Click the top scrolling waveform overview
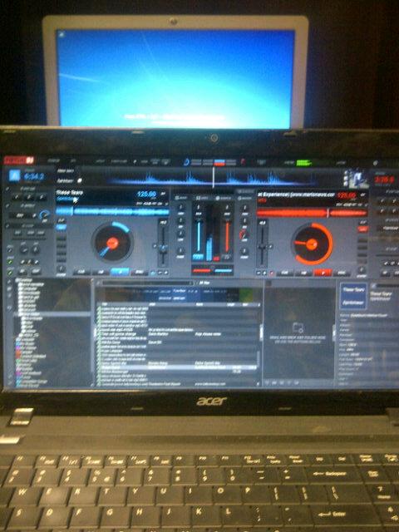 pos(214,177)
